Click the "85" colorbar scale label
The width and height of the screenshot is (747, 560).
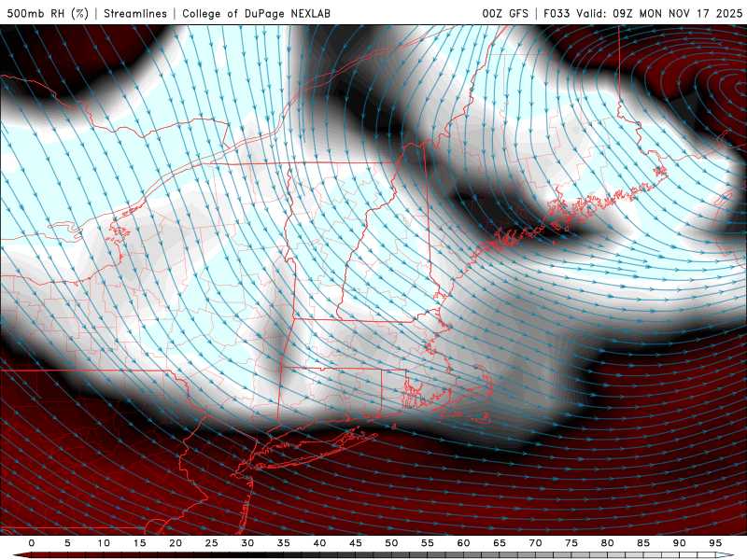tap(643, 543)
